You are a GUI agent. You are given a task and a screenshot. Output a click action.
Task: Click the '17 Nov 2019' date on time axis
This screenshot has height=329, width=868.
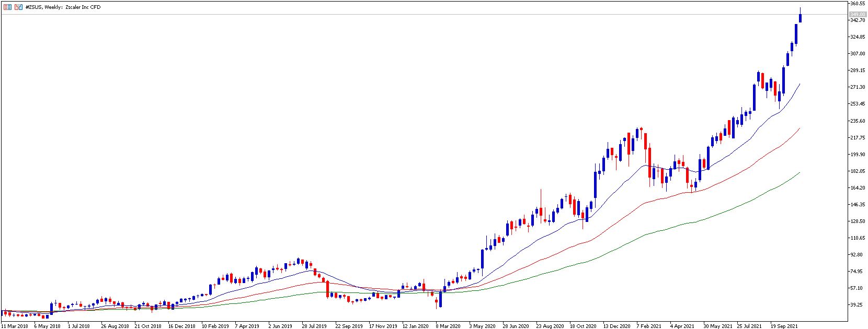(x=383, y=326)
